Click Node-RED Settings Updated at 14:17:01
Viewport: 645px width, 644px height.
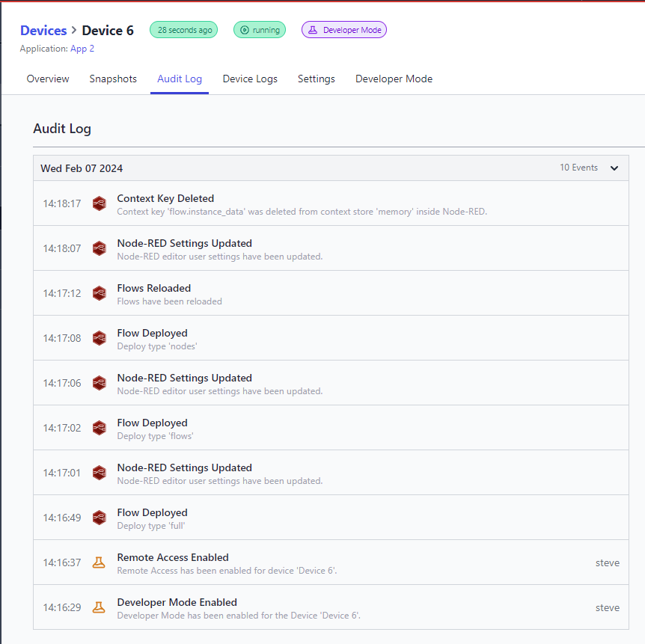184,467
